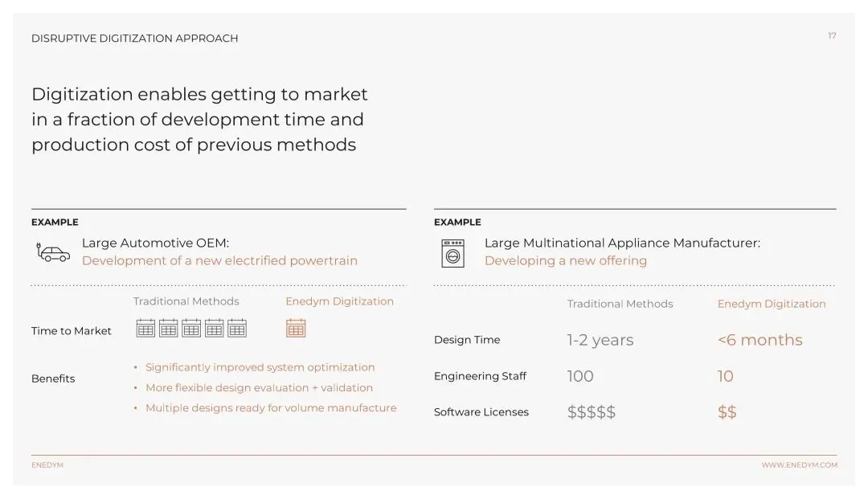
Task: Click the '<6 months' design time value
Action: [x=759, y=340]
